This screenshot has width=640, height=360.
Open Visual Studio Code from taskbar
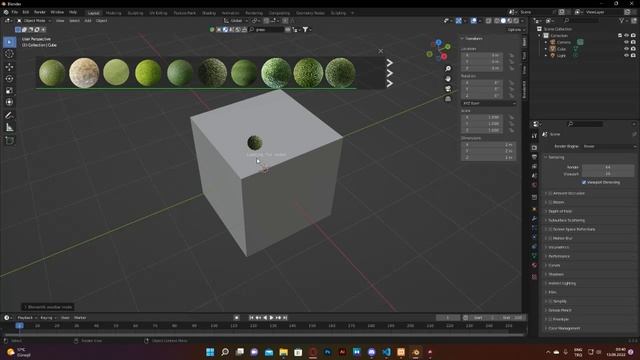386,352
